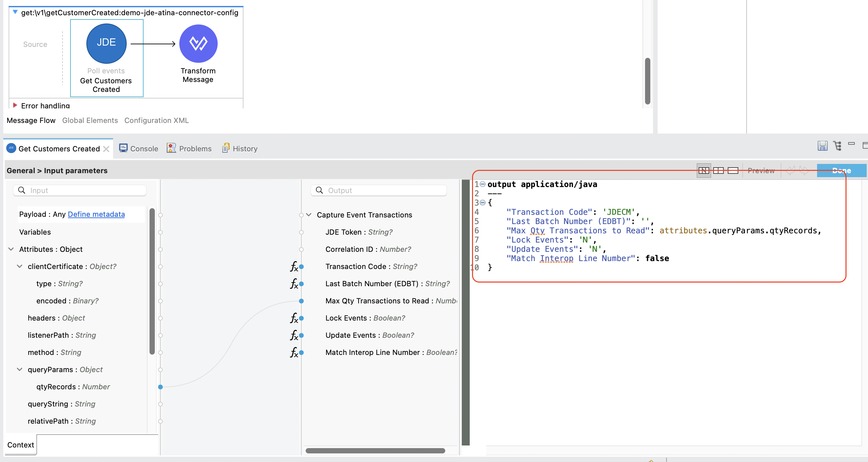868x462 pixels.
Task: Close the Get Customers Created tab
Action: [x=106, y=149]
